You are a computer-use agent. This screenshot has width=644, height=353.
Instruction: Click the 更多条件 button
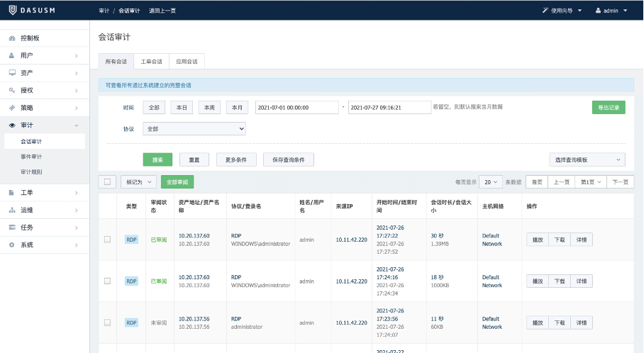(236, 159)
